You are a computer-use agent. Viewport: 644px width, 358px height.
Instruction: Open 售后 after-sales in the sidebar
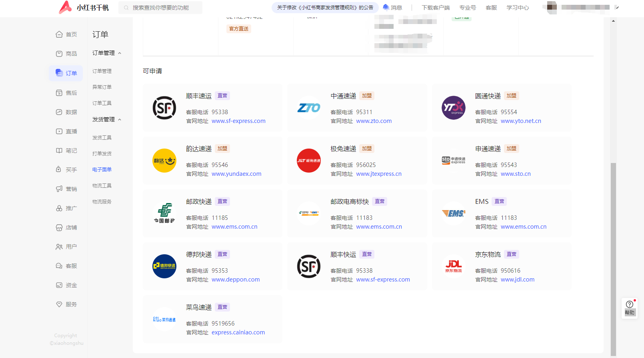(x=66, y=93)
